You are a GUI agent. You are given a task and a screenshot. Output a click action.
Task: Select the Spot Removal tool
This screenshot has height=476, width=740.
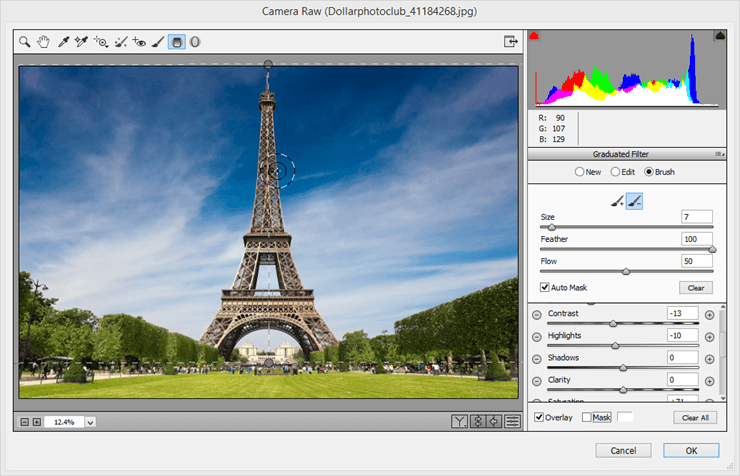coord(121,42)
